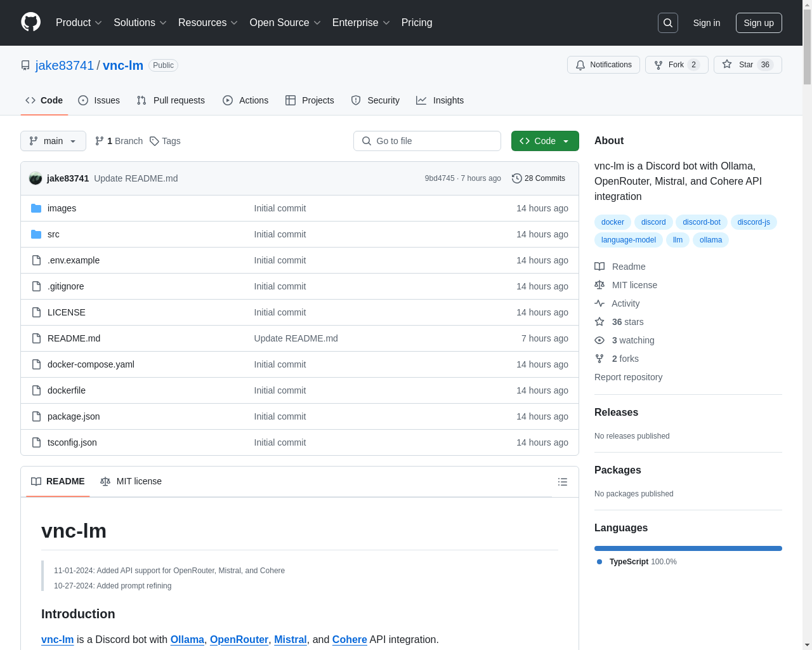Image resolution: width=812 pixels, height=650 pixels.
Task: Click the scale icon beside MIT license in About
Action: click(599, 285)
